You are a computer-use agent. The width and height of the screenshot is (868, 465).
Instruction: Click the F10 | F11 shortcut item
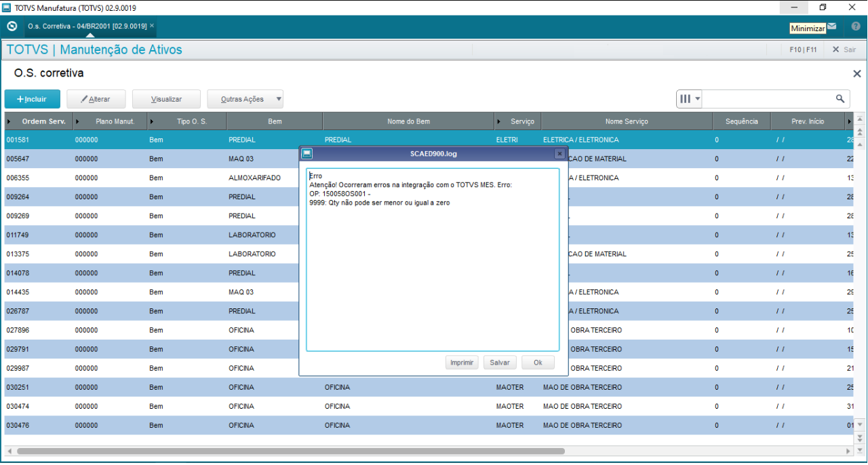pyautogui.click(x=803, y=49)
